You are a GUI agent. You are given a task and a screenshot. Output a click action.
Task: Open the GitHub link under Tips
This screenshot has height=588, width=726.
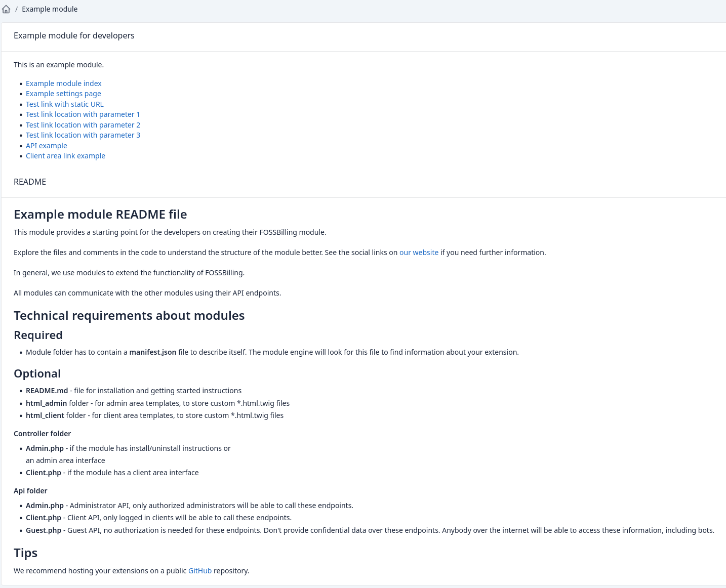click(x=199, y=570)
